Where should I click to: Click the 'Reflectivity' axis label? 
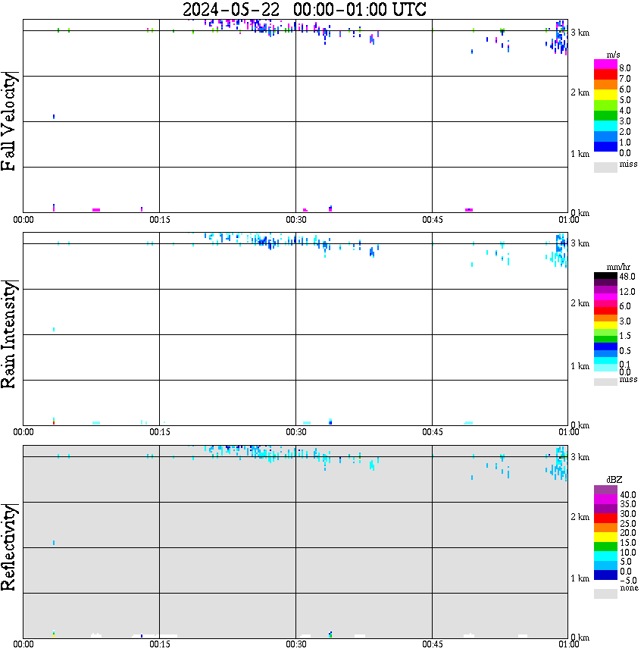[x=9, y=547]
